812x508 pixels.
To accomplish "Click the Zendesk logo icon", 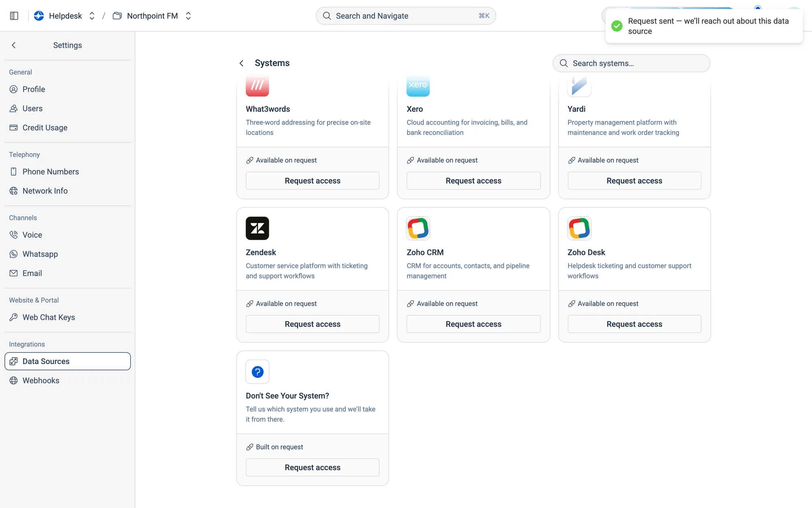I will tap(257, 228).
